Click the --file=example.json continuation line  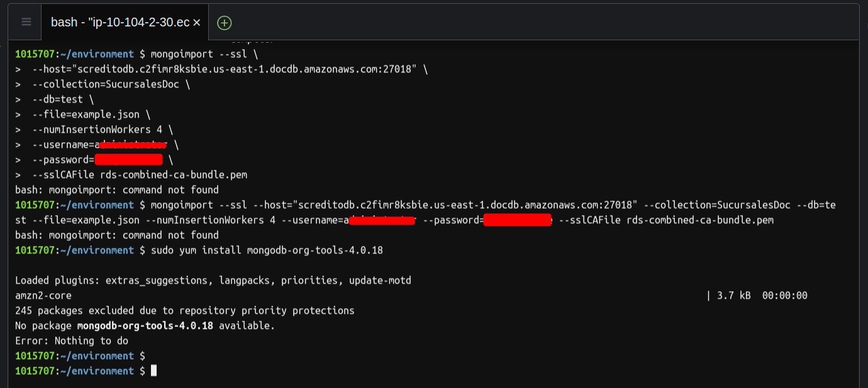(x=91, y=114)
